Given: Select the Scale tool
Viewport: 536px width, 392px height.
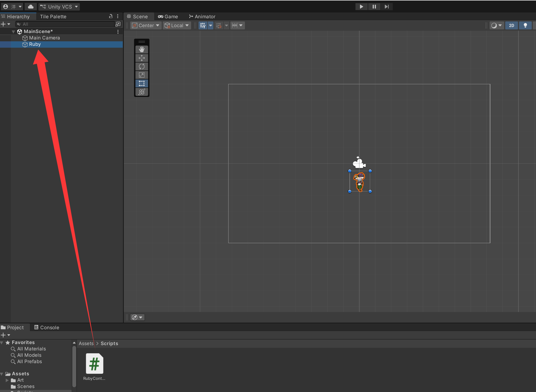Looking at the screenshot, I should [142, 75].
